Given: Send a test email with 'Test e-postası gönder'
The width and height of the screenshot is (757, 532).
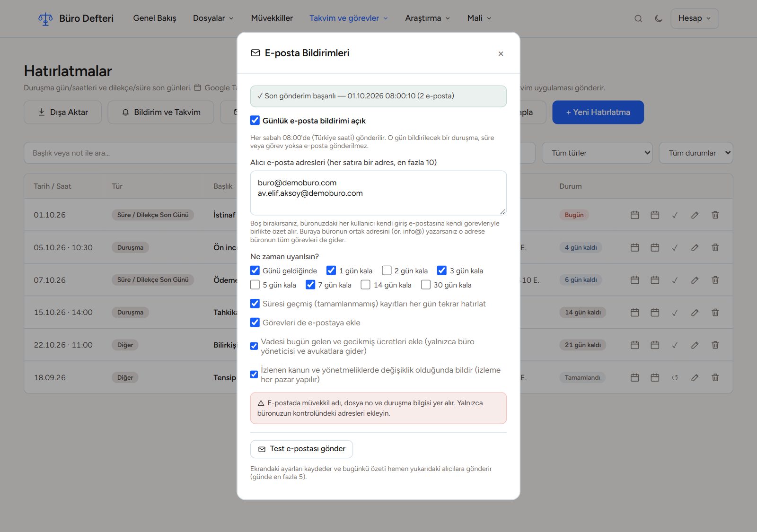Looking at the screenshot, I should tap(302, 449).
